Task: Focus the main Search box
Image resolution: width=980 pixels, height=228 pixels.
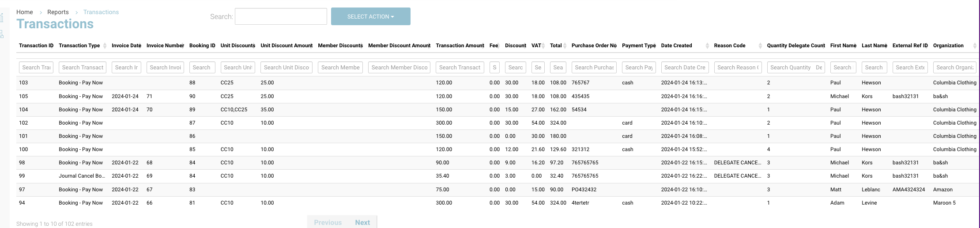Action: click(281, 16)
